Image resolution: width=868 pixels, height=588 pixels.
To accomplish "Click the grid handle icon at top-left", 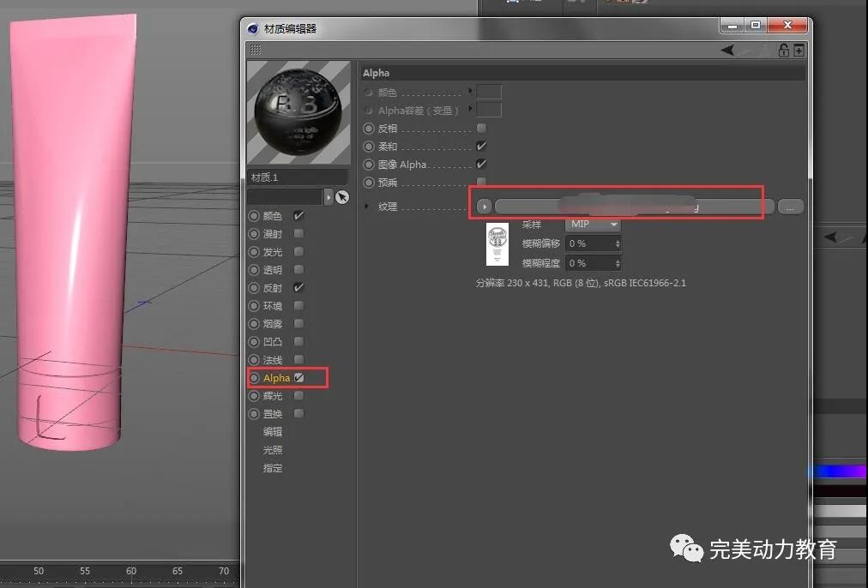I will point(255,51).
